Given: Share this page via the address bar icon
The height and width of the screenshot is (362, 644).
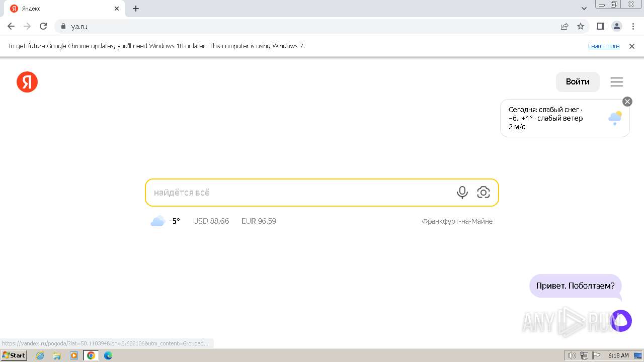Looking at the screenshot, I should (565, 26).
